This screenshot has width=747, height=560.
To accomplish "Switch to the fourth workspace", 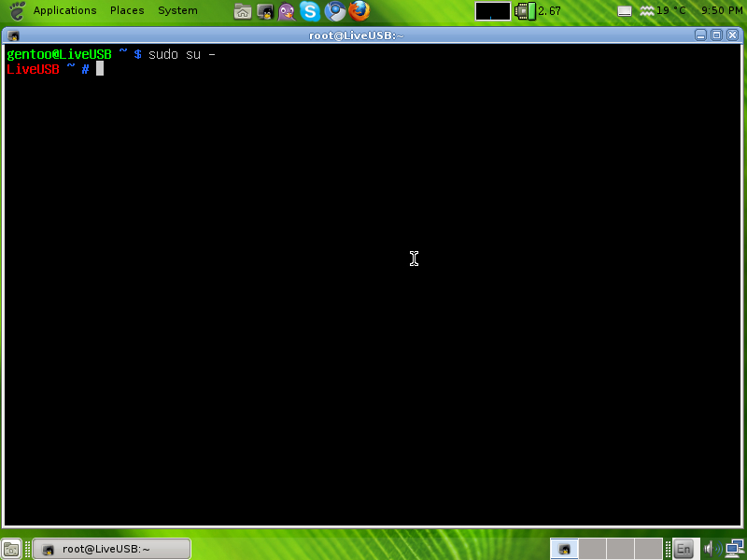I will click(x=648, y=549).
